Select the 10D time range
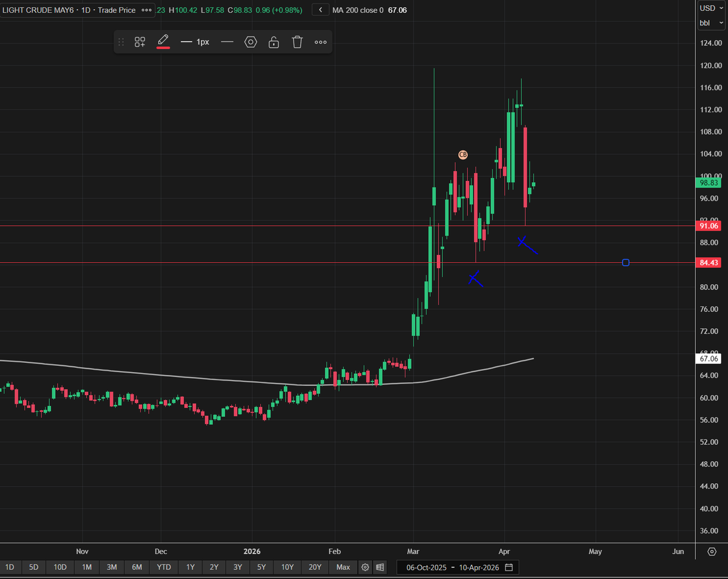This screenshot has width=728, height=579. [x=60, y=567]
